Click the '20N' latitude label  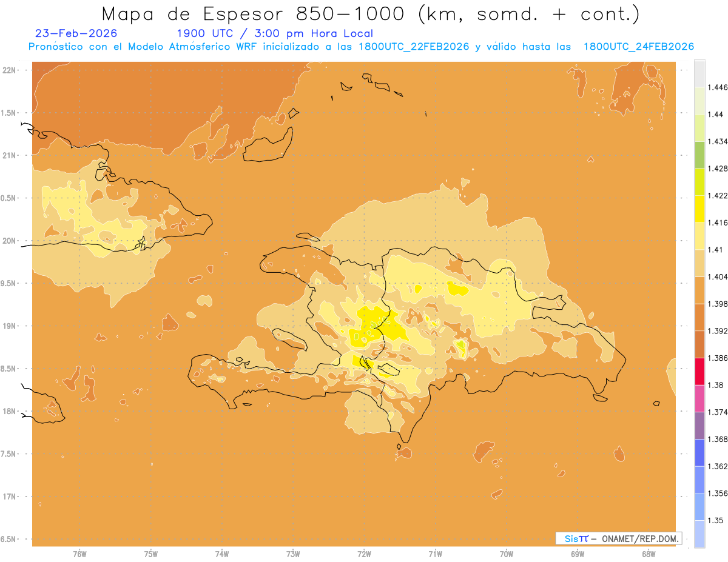coord(9,241)
